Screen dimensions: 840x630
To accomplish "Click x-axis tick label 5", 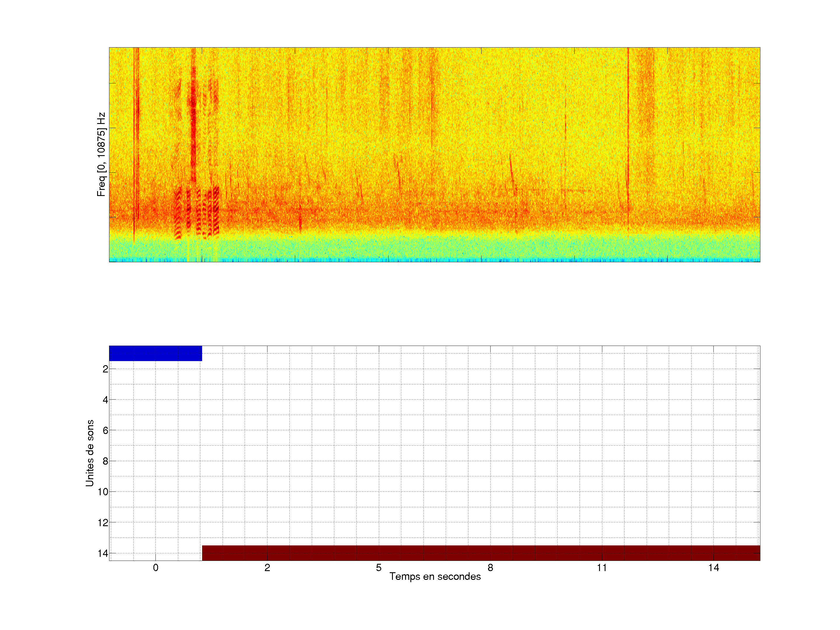I will 379,568.
